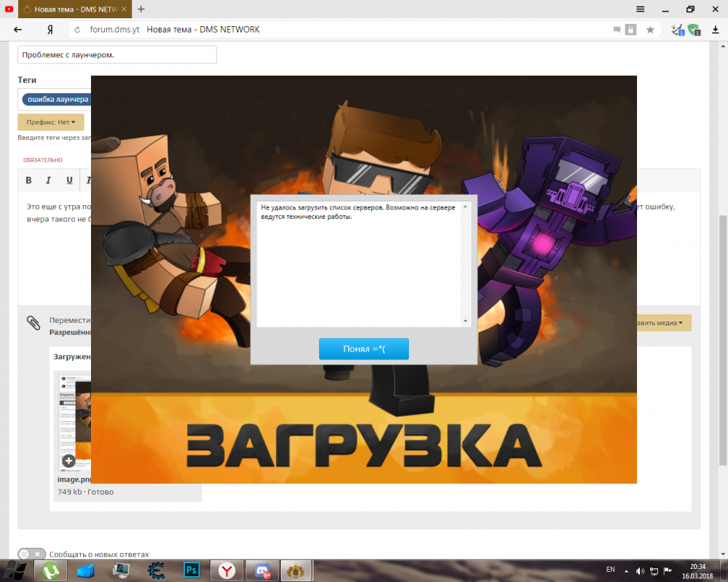Open a new browser tab

141,9
